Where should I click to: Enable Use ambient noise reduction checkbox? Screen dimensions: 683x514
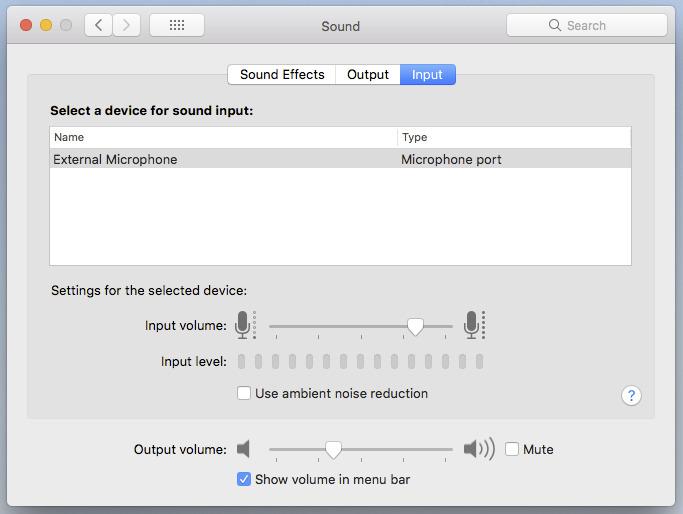(x=244, y=393)
